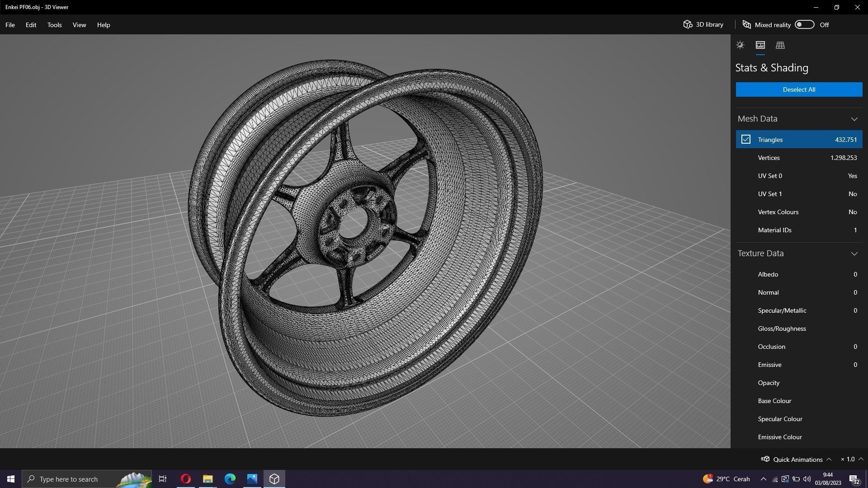The height and width of the screenshot is (488, 868).
Task: Open the Grid & Views panel icon
Action: pos(780,45)
